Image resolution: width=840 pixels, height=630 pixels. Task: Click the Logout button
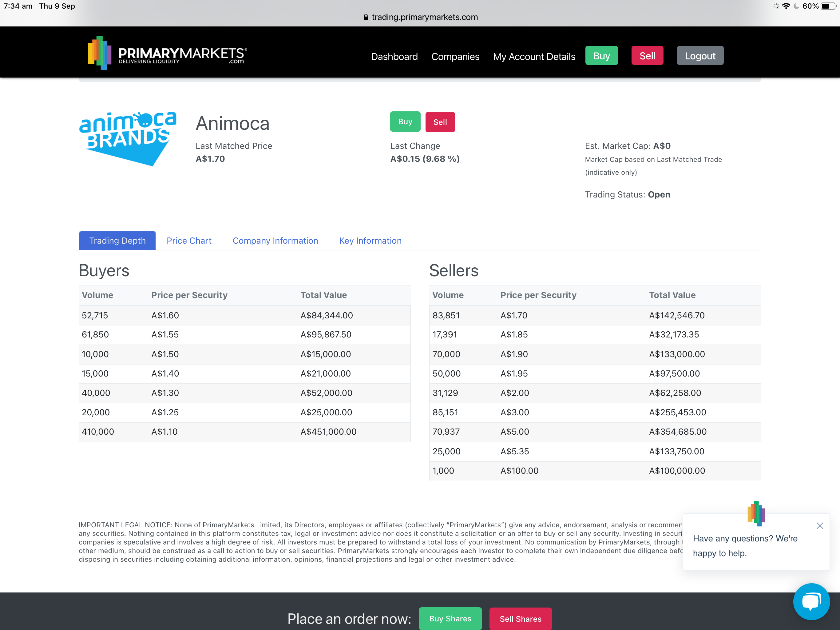[x=700, y=55]
